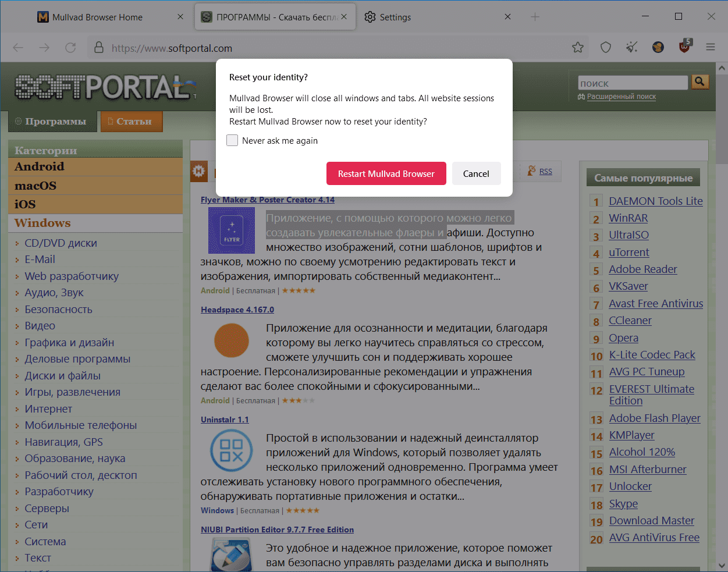Screen dimensions: 728x572
Task: Open Download Master link
Action: coord(652,520)
